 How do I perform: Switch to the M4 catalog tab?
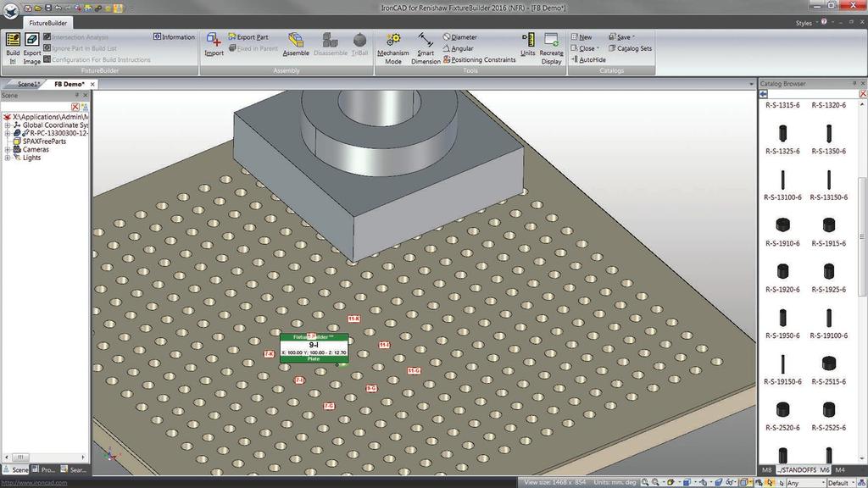(840, 469)
